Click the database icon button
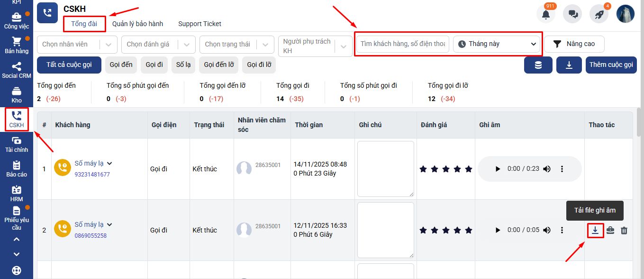 pyautogui.click(x=538, y=65)
